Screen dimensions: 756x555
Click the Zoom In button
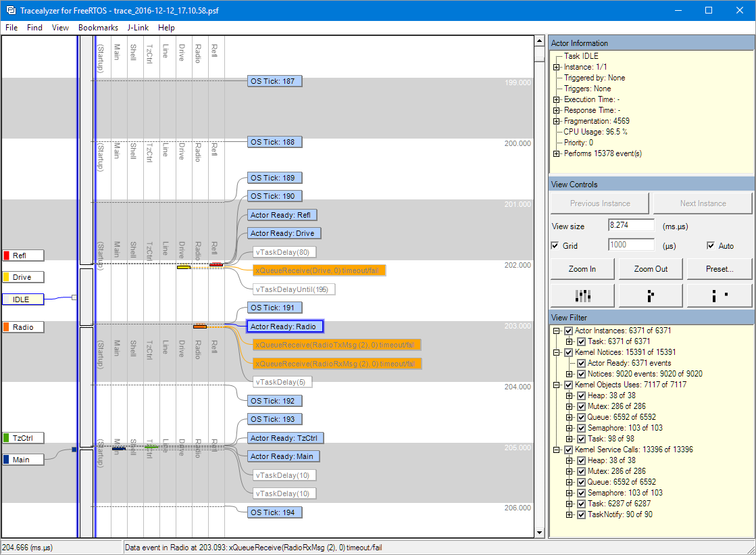click(582, 269)
